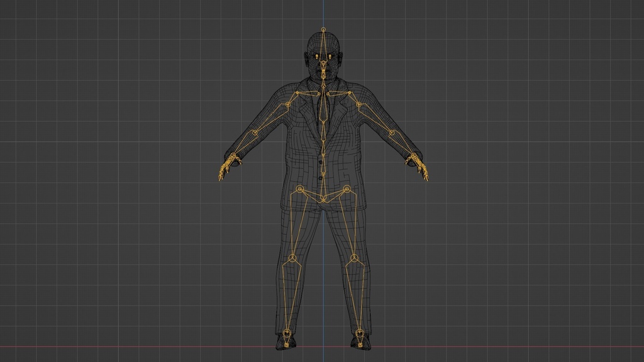Click the right elbow joint of the rig
The height and width of the screenshot is (362, 644).
(x=254, y=133)
